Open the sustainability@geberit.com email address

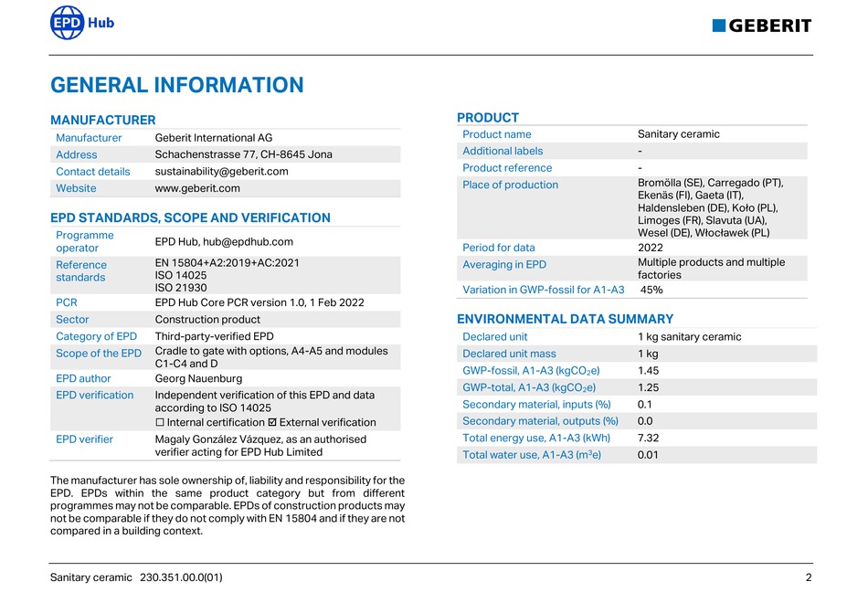[221, 171]
